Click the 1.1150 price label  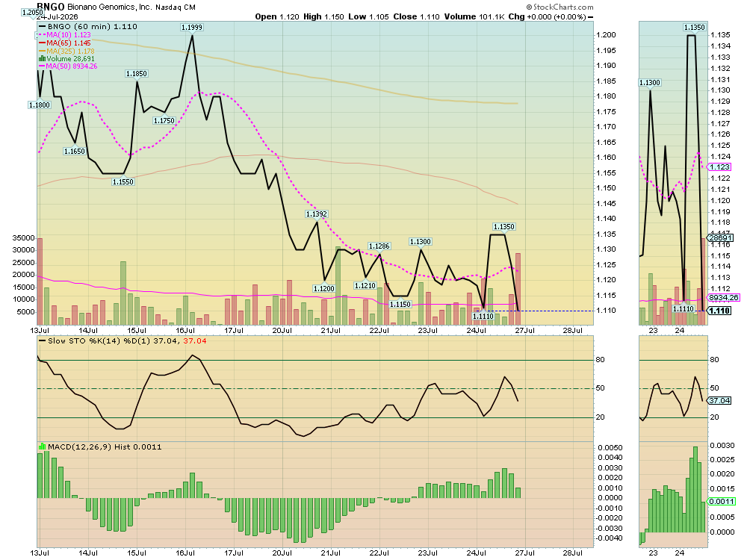400,304
